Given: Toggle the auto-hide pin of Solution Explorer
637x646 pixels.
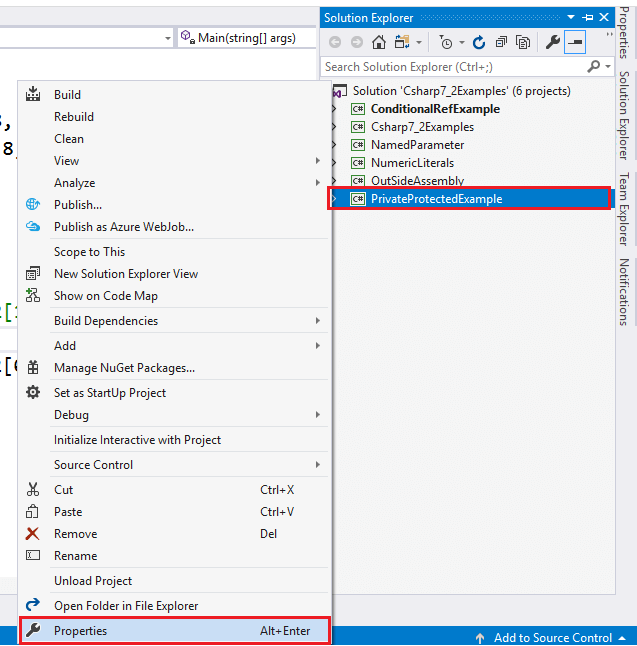Looking at the screenshot, I should click(588, 17).
